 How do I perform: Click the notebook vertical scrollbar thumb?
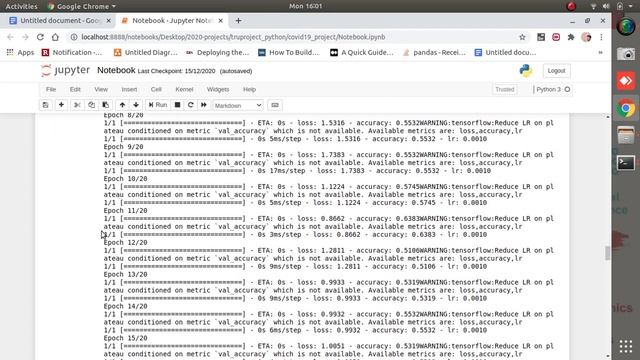[607, 253]
